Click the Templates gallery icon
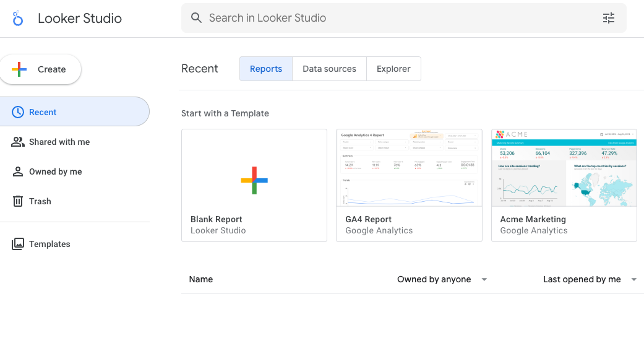This screenshot has height=338, width=644. tap(18, 244)
